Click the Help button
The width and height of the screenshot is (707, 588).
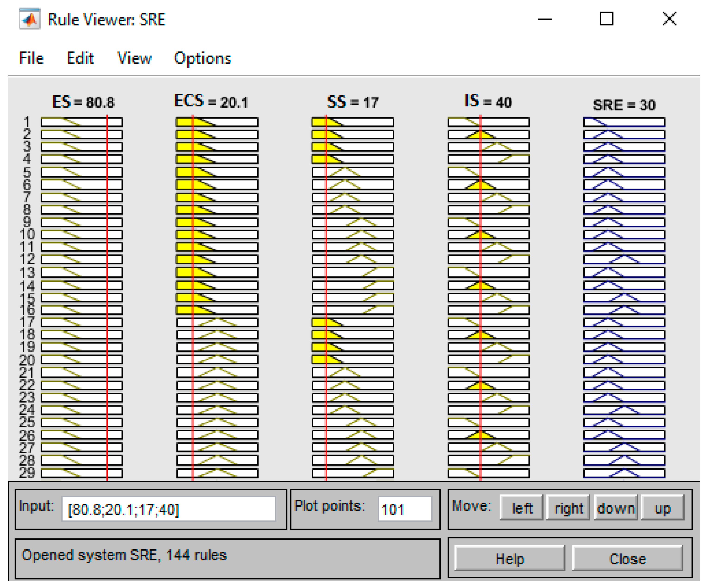[x=509, y=559]
